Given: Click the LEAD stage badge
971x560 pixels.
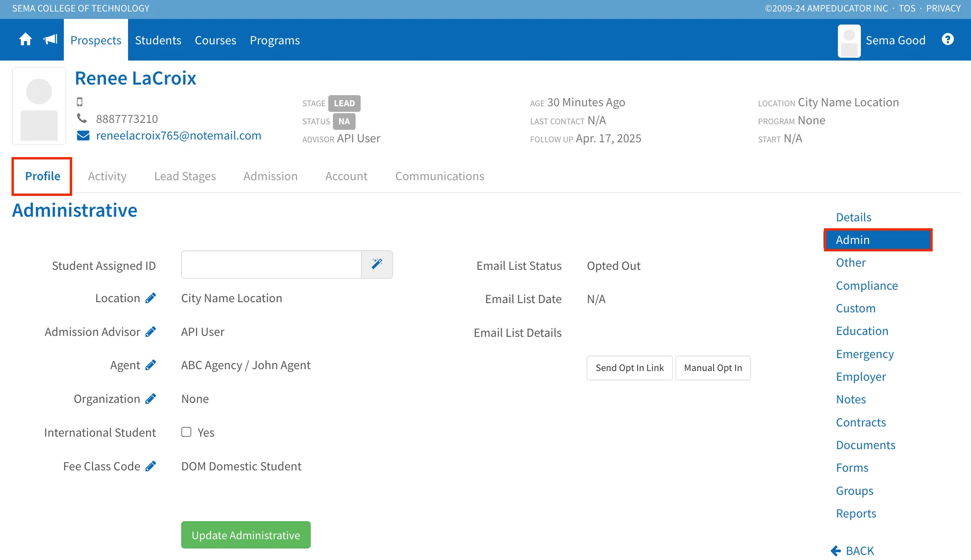Looking at the screenshot, I should [344, 103].
